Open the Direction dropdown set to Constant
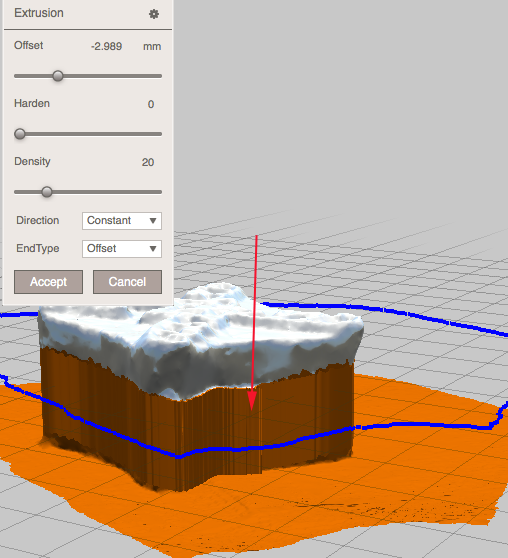Image resolution: width=508 pixels, height=558 pixels. [122, 221]
